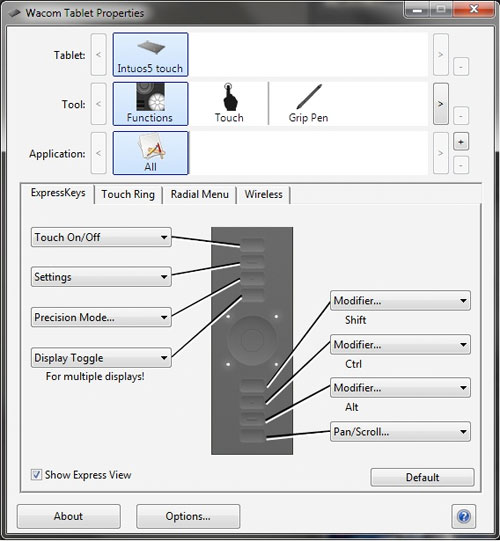Add an application with the plus button
500x541 pixels.
[x=461, y=142]
